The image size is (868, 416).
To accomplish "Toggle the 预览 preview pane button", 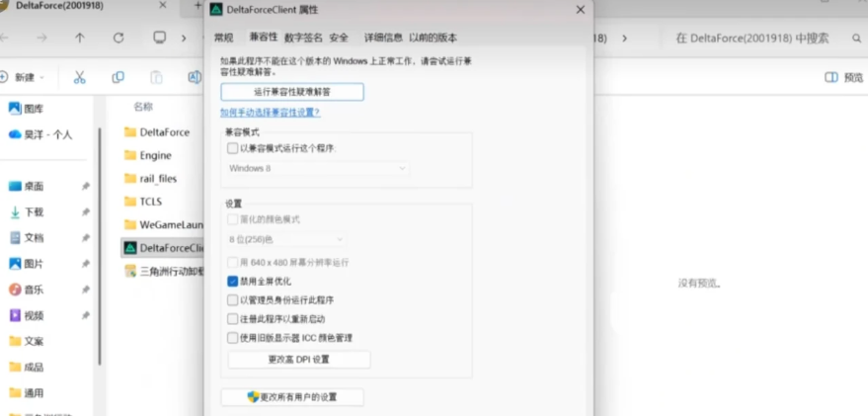I will pyautogui.click(x=844, y=77).
